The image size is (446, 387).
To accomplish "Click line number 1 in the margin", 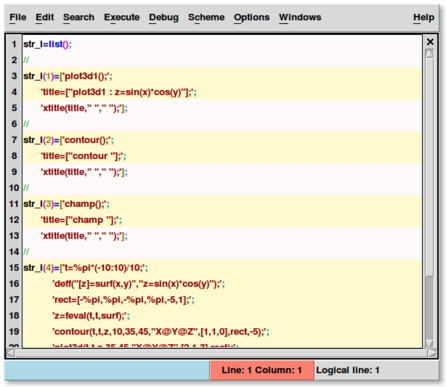I will 14,44.
